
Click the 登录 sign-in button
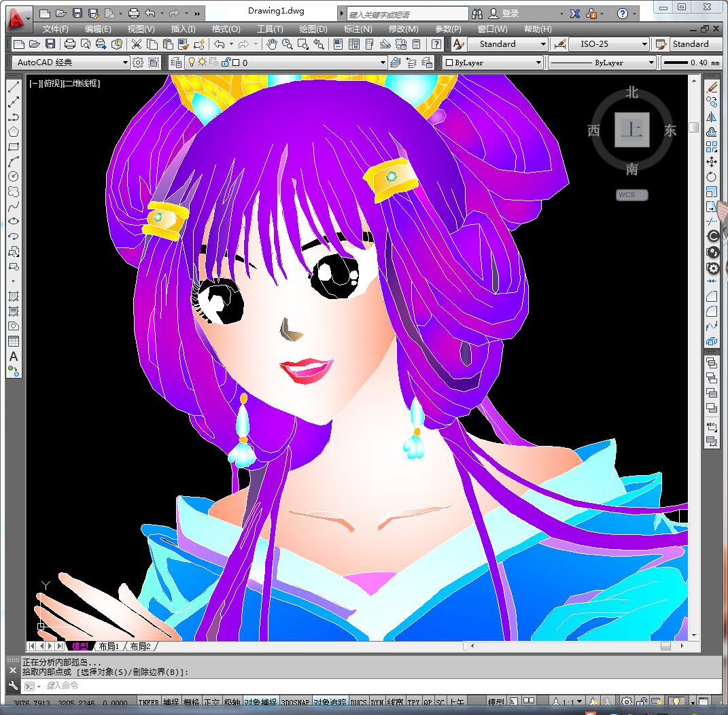click(510, 14)
